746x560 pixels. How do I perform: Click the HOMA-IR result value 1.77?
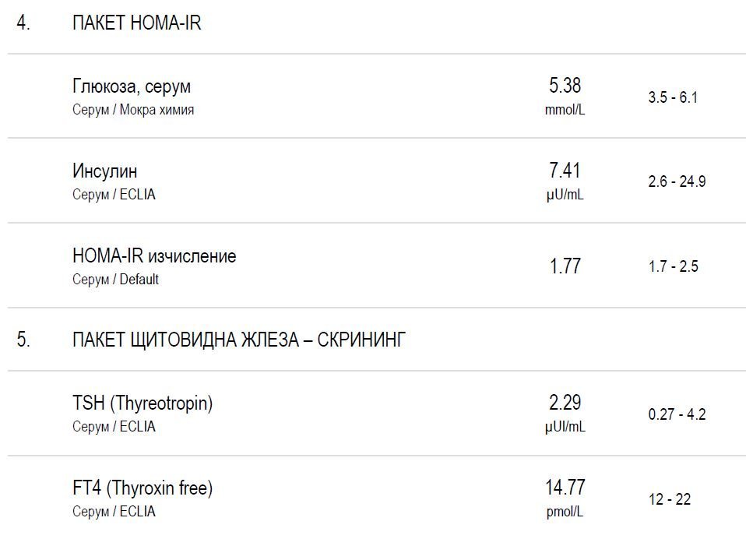pos(565,266)
